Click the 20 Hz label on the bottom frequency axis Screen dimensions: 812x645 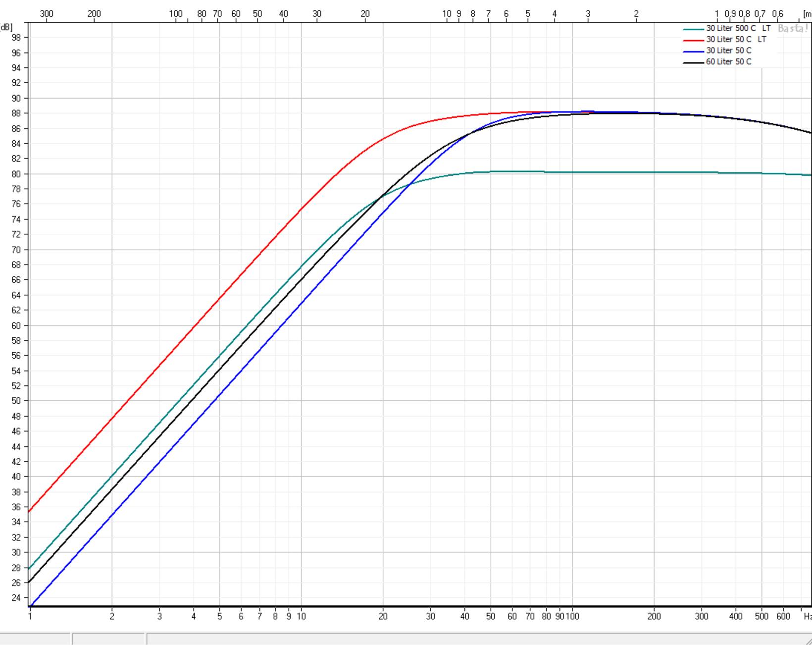(x=383, y=616)
